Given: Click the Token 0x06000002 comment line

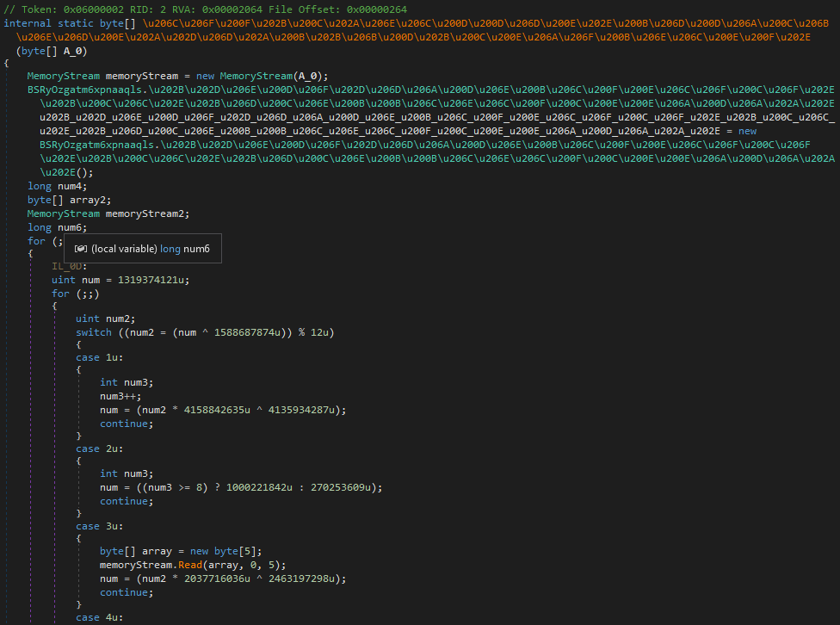Looking at the screenshot, I should click(x=205, y=9).
